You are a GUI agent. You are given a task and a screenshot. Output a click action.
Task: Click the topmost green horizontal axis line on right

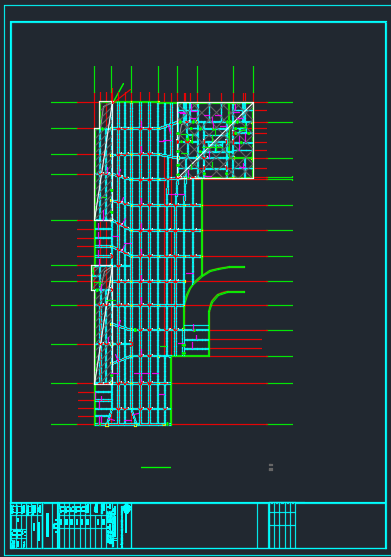[280, 103]
